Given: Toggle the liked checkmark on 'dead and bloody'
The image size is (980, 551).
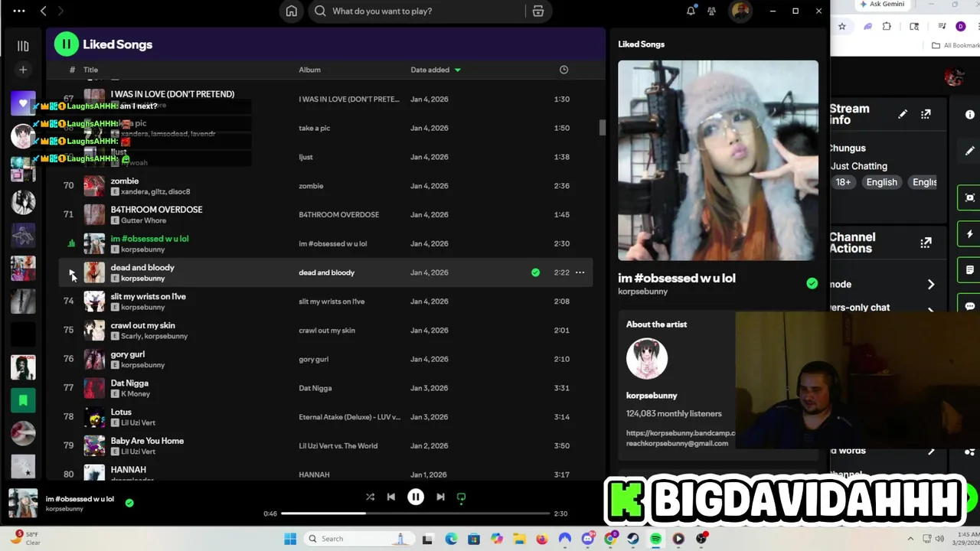Looking at the screenshot, I should click(535, 272).
